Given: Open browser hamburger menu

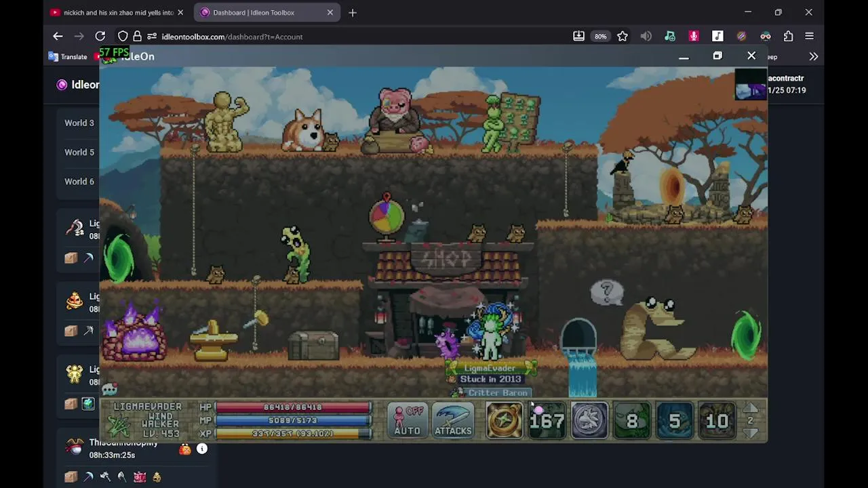Looking at the screenshot, I should tap(809, 37).
